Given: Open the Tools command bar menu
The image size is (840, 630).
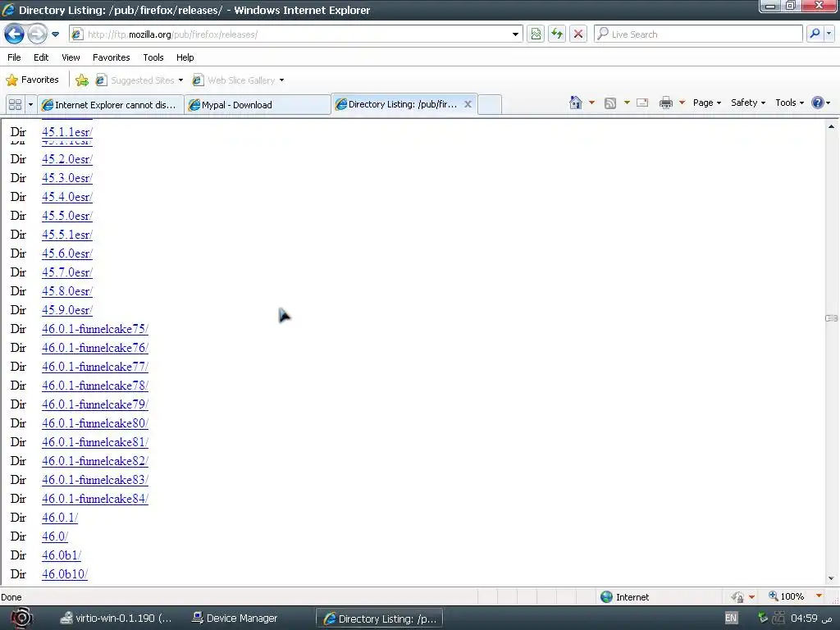Looking at the screenshot, I should [790, 103].
